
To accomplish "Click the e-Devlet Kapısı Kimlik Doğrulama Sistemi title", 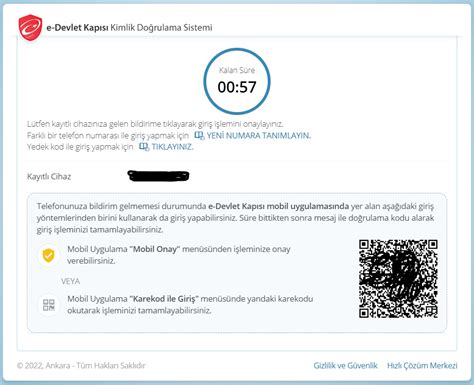I will coord(129,28).
